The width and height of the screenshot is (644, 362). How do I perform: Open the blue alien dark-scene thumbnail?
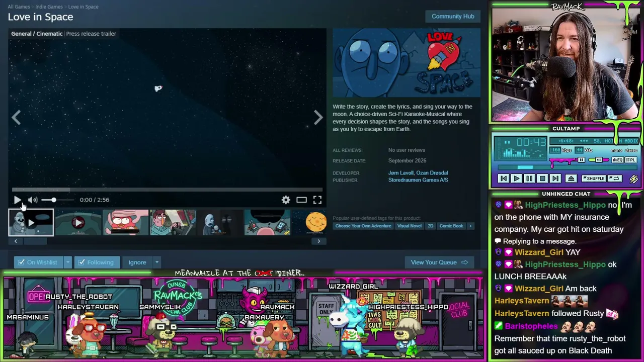tap(220, 223)
